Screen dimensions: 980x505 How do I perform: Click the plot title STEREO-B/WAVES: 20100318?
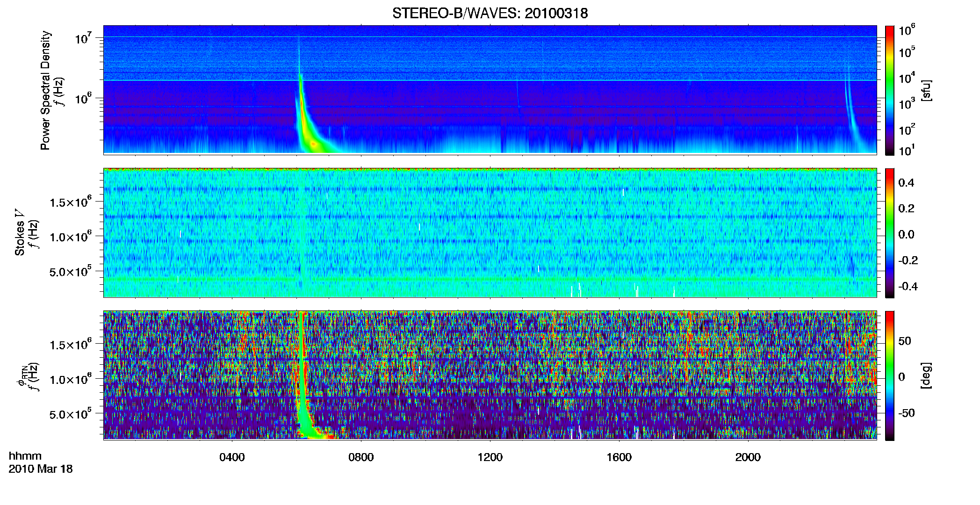tap(490, 13)
